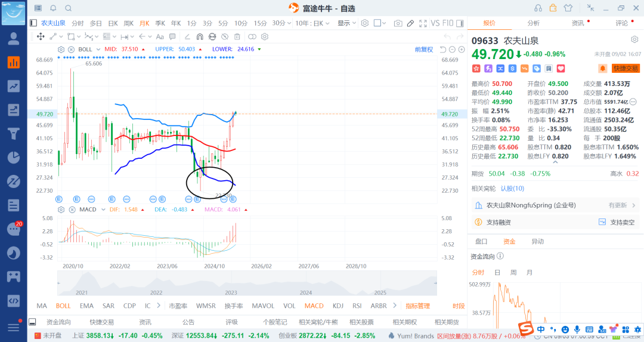Expand line drawing tool dropdown arrow
Viewport: 644px width, 342px height.
coord(61,36)
